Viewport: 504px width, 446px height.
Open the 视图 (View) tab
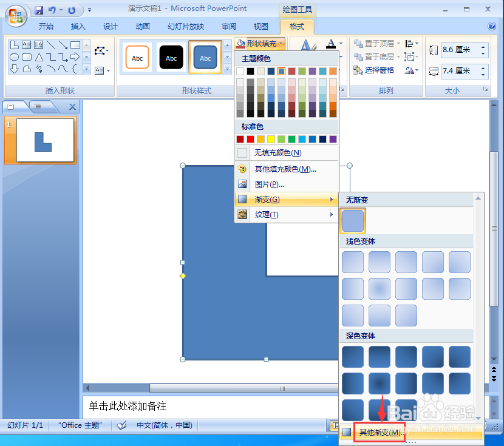[x=261, y=26]
